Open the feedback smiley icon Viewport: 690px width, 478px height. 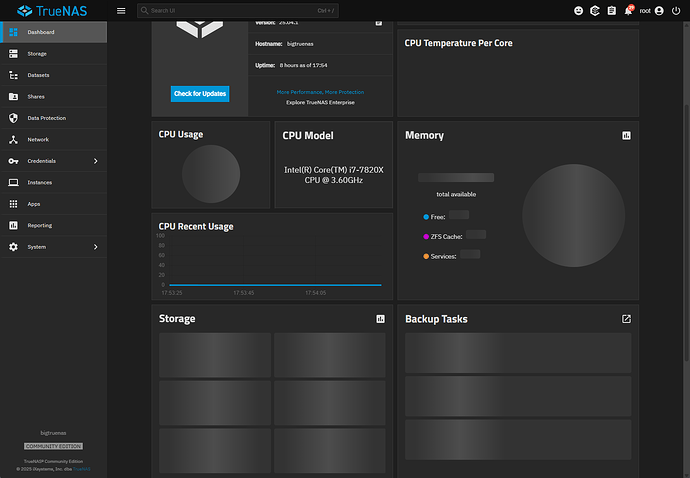(x=578, y=11)
